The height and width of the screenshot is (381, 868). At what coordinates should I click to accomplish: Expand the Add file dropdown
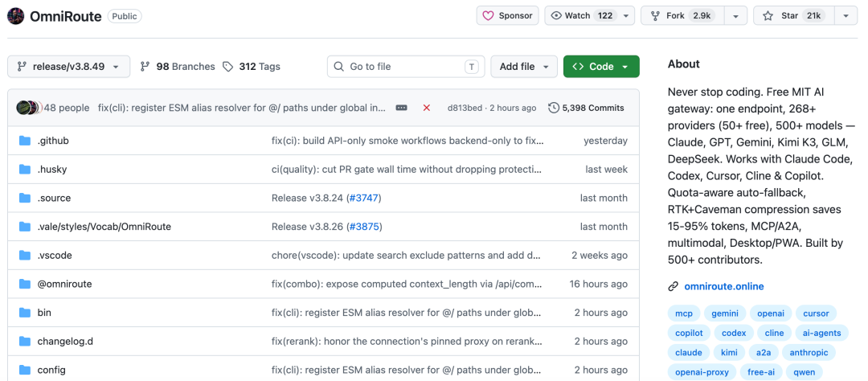pos(524,67)
